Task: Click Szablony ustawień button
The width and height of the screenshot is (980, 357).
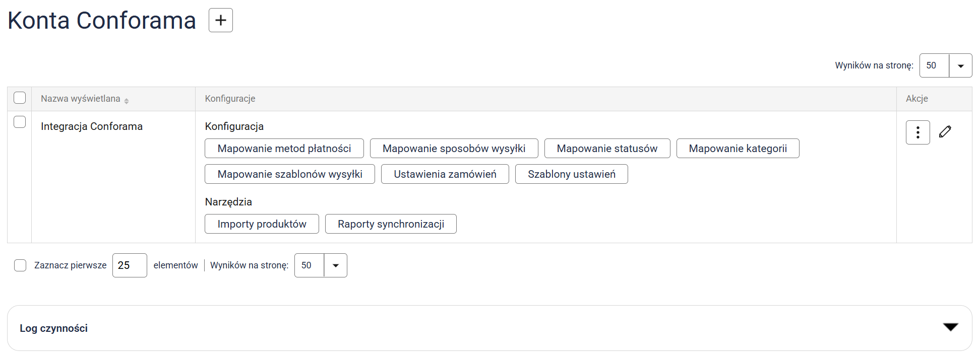Action: tap(571, 174)
